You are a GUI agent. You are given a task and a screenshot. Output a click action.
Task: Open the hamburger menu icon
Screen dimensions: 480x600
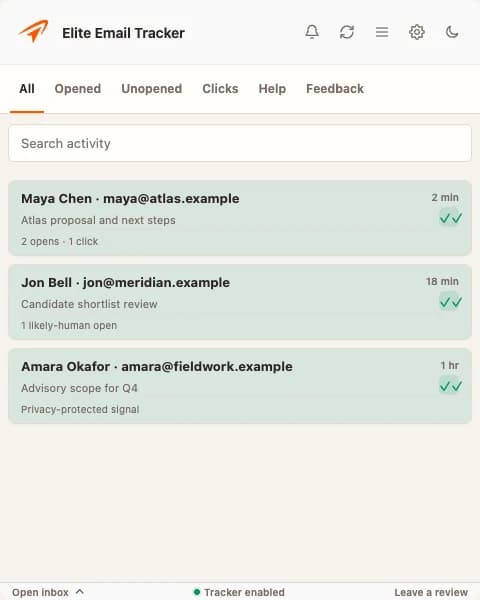pos(382,32)
